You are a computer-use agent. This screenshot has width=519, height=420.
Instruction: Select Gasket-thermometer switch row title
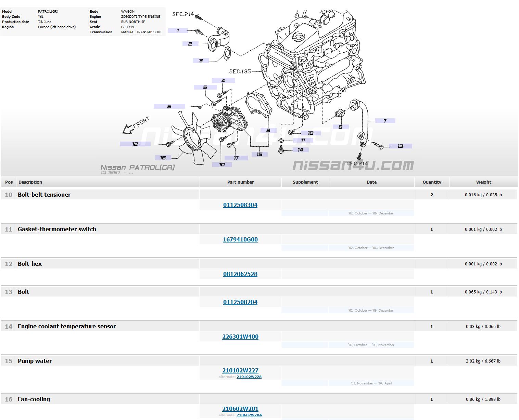[x=57, y=229]
